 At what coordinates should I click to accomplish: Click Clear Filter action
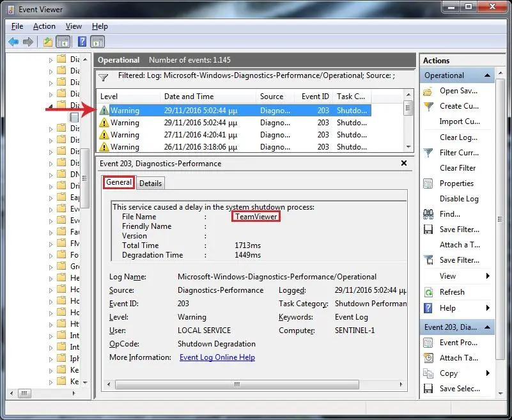pos(458,168)
